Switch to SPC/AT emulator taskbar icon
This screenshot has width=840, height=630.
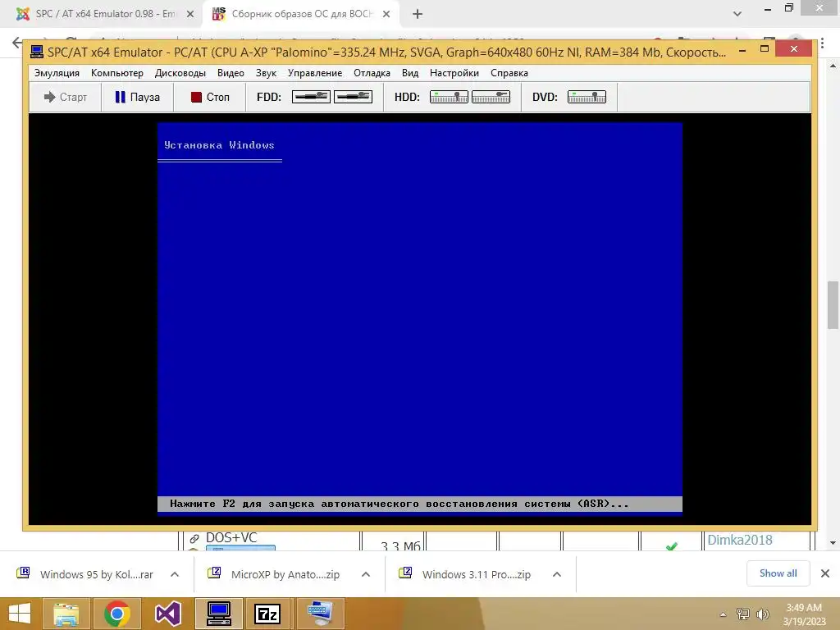click(x=218, y=614)
